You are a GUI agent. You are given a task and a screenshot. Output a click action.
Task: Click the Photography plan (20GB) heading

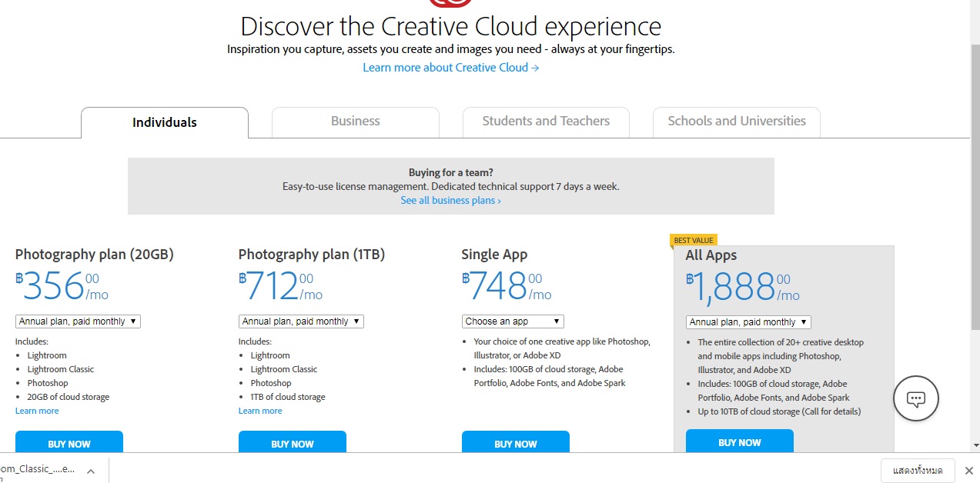[95, 255]
